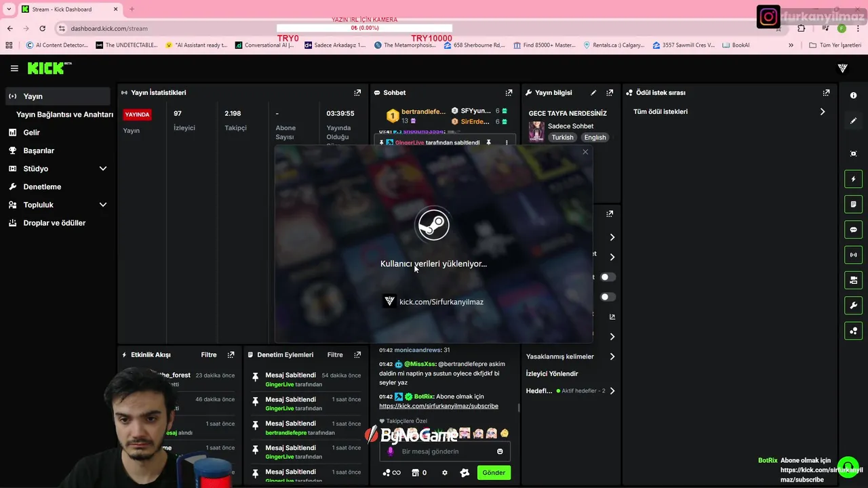The height and width of the screenshot is (488, 868).
Task: Open Tüm Yer İşaretleri bookmarks folder
Action: coord(835,45)
